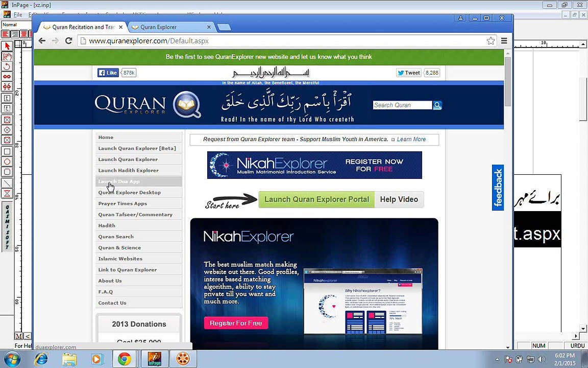Open Home in the site sidebar

click(x=139, y=137)
